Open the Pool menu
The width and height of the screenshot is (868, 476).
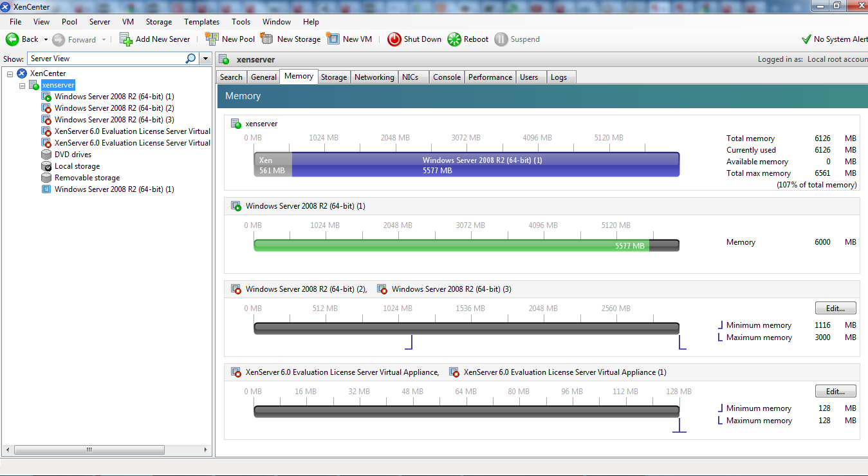[x=69, y=22]
